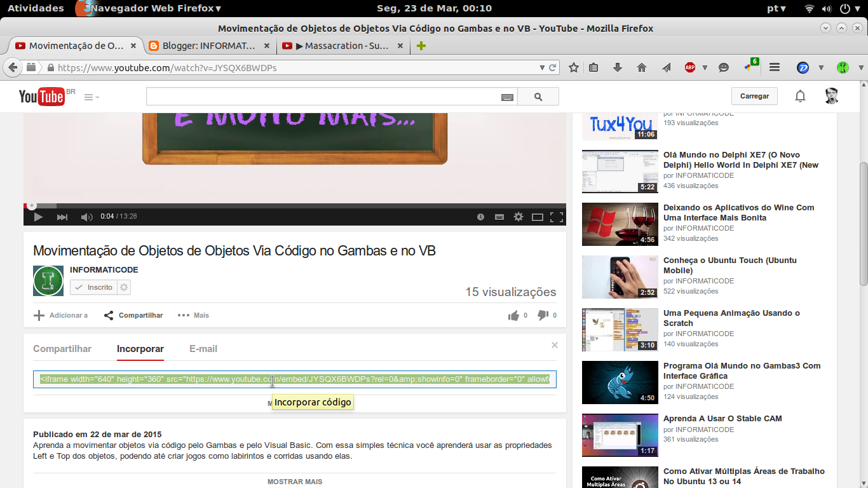Open Tux4You video thumbnail
The image size is (868, 488).
tap(620, 126)
